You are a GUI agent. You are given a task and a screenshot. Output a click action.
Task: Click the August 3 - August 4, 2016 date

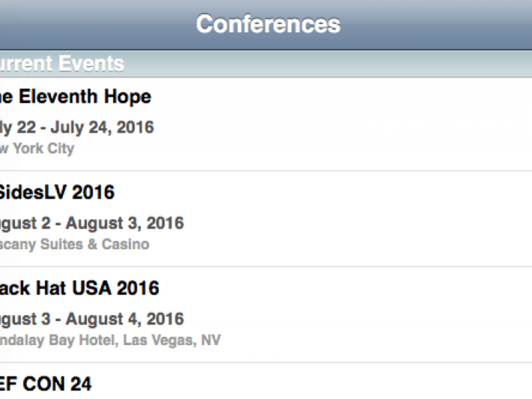point(91,319)
